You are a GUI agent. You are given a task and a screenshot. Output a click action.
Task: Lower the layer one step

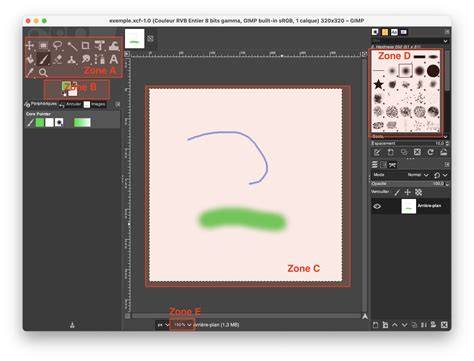[x=405, y=325]
